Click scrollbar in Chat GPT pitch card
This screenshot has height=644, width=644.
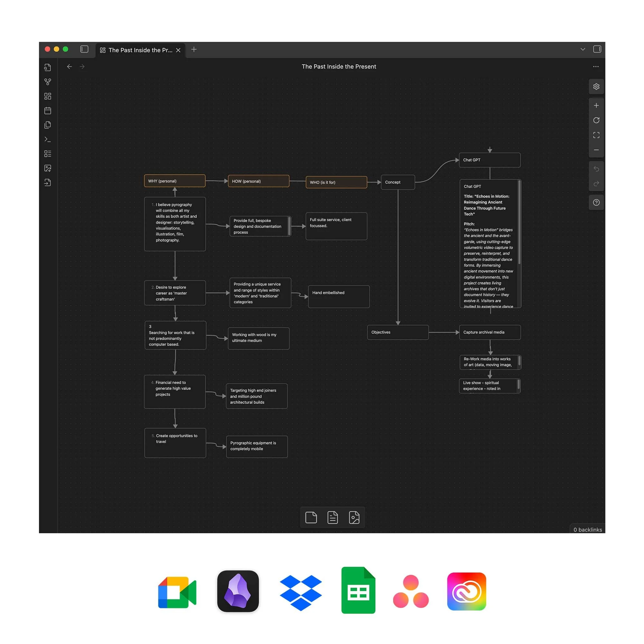pyautogui.click(x=519, y=222)
